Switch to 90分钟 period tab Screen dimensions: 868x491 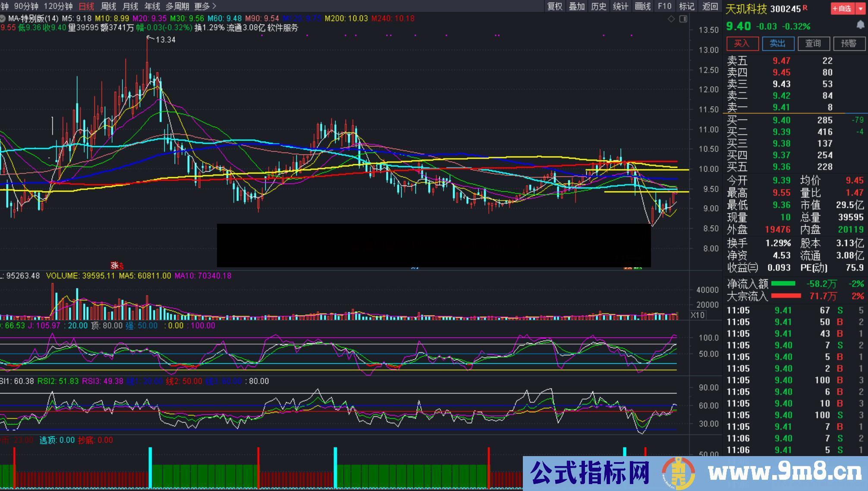click(26, 6)
